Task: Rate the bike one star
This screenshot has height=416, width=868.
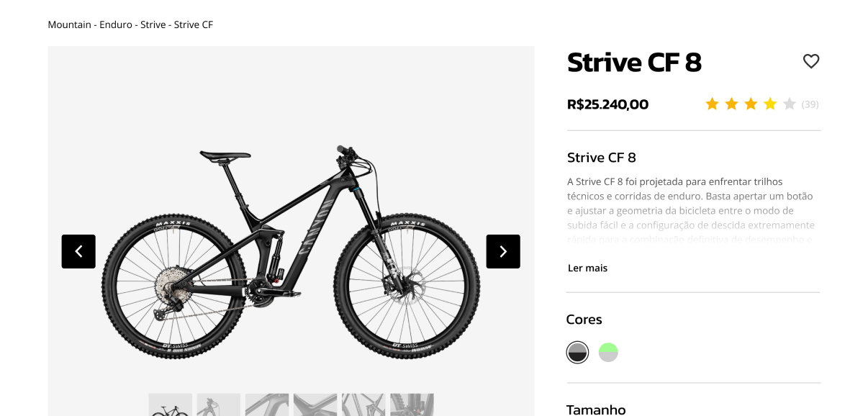Action: [713, 104]
